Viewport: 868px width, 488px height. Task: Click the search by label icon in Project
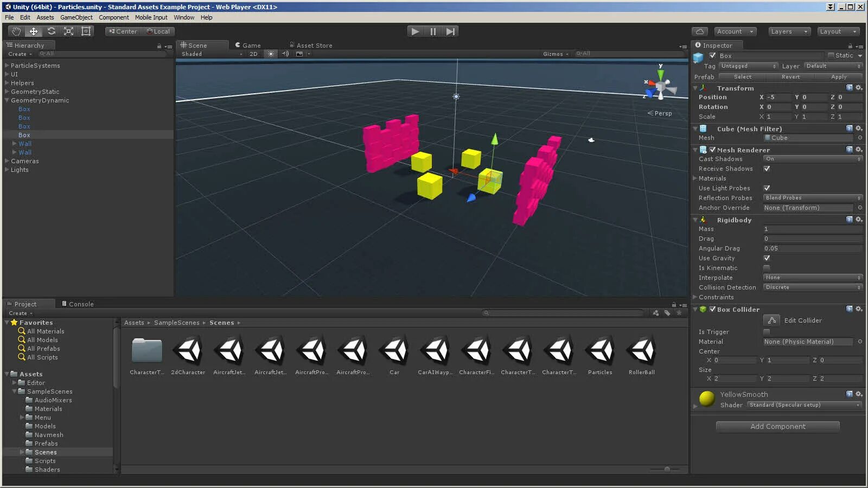click(x=667, y=313)
